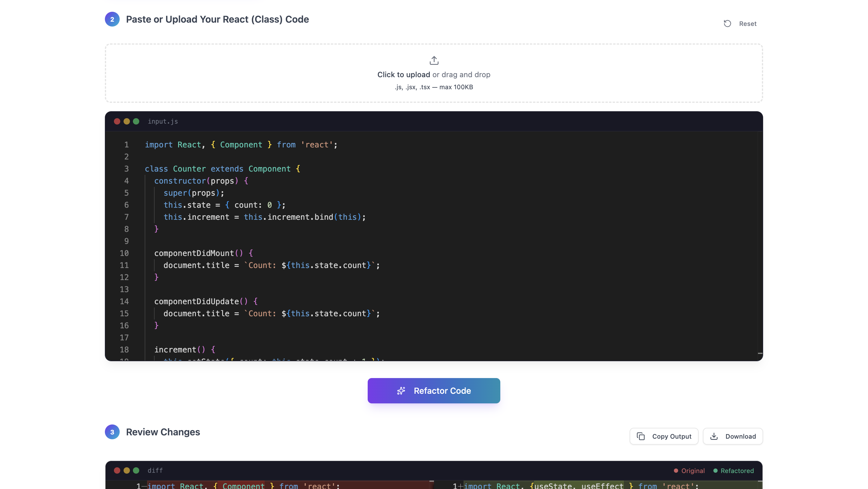Image resolution: width=868 pixels, height=489 pixels.
Task: Toggle the Original highlight in diff legend
Action: [689, 471]
